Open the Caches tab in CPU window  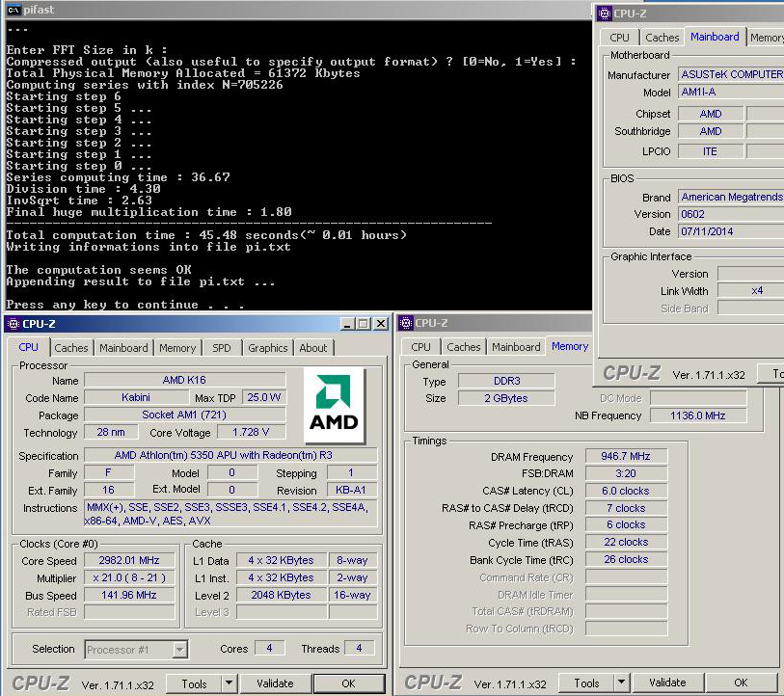click(71, 347)
